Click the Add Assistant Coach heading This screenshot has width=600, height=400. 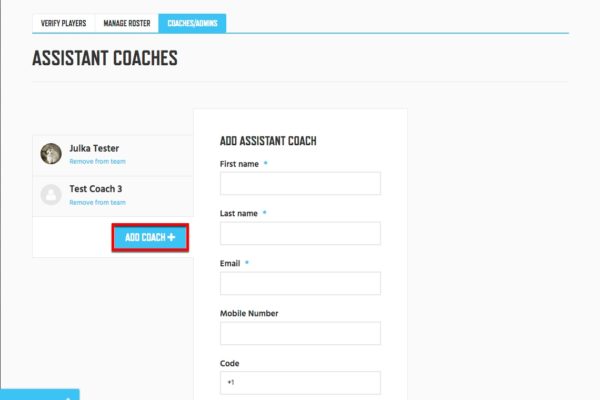(268, 141)
